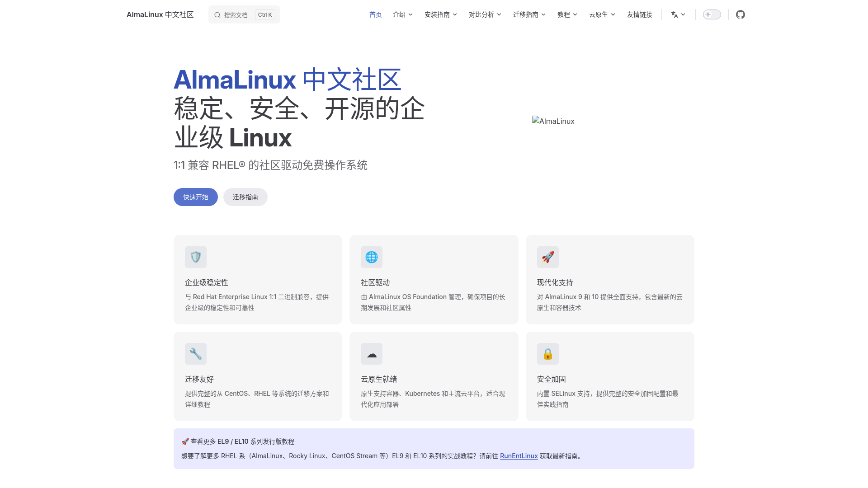This screenshot has height=488, width=868.
Task: Click the large AlmaLinux 中文社区 hero heading
Action: (x=288, y=80)
